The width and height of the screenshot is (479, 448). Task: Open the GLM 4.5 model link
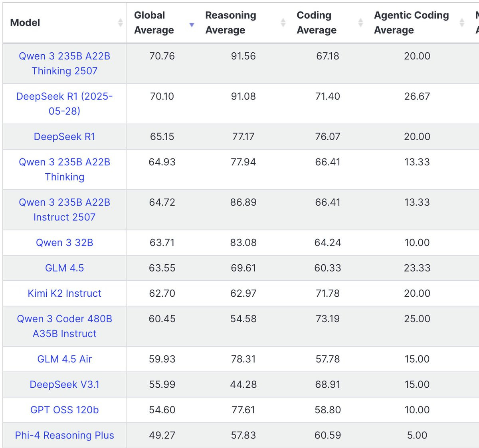65,268
